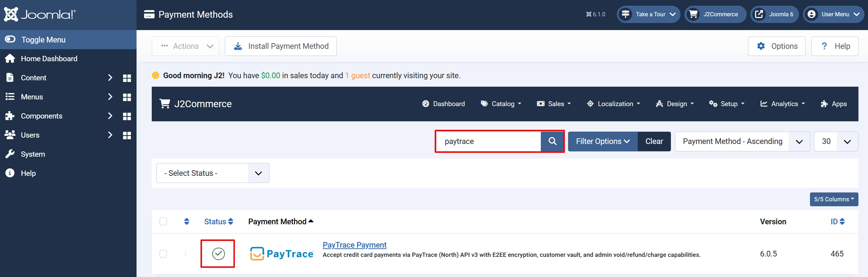Screen dimensions: 868x277
Task: Click the Version column header
Action: tap(773, 221)
